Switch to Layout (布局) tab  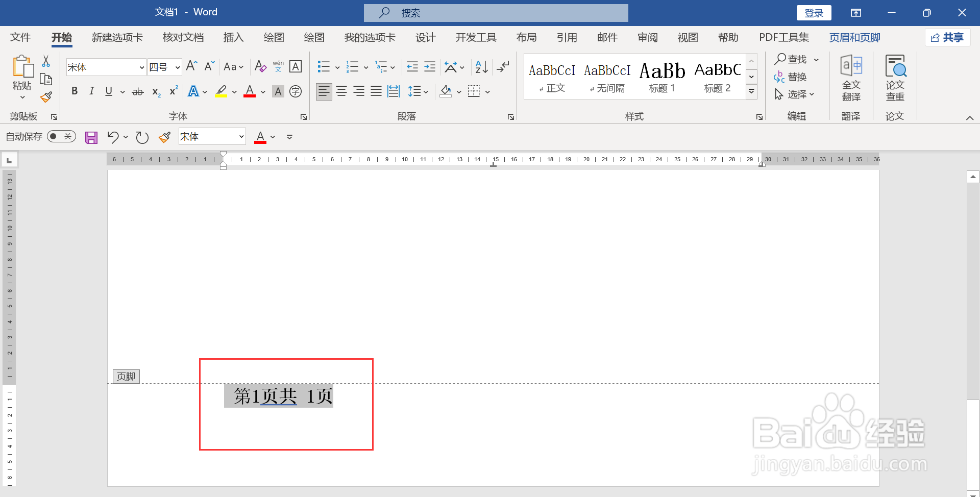[526, 37]
